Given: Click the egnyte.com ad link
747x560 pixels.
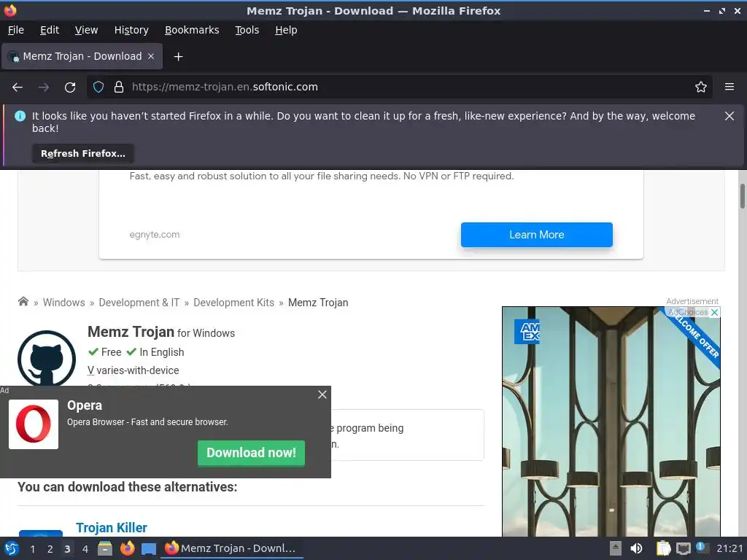Looking at the screenshot, I should 155,235.
